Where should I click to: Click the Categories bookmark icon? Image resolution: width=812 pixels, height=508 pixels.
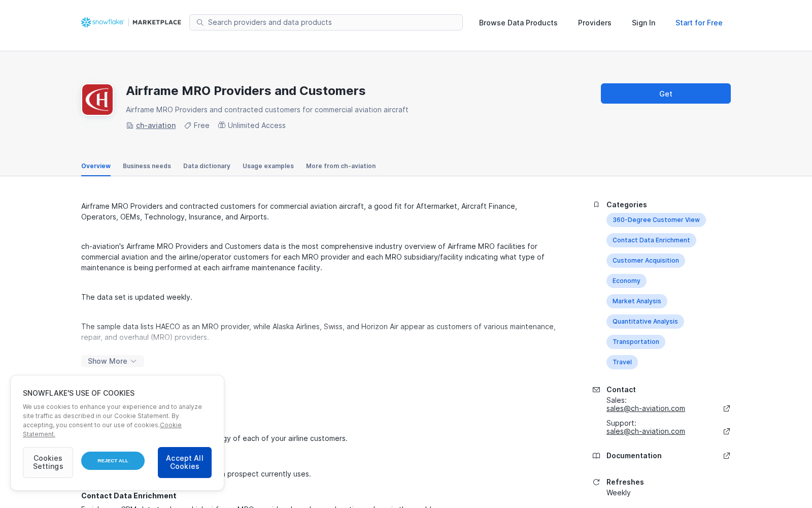[x=596, y=205]
